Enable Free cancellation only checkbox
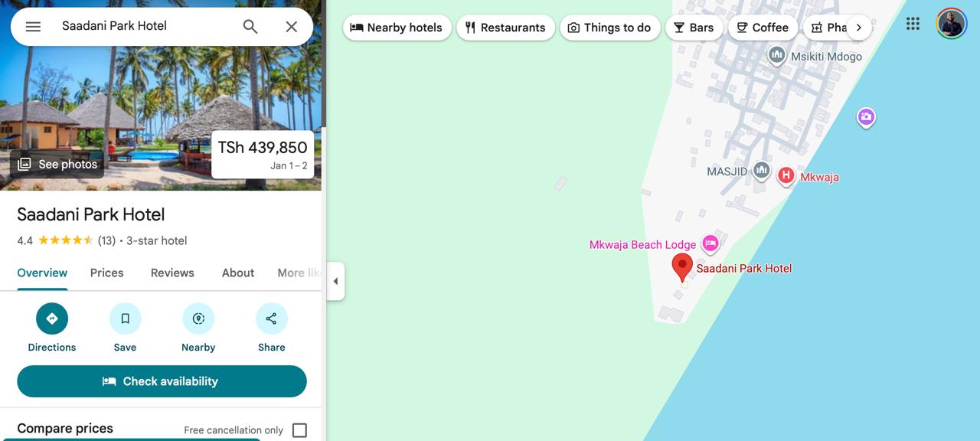 [x=299, y=430]
